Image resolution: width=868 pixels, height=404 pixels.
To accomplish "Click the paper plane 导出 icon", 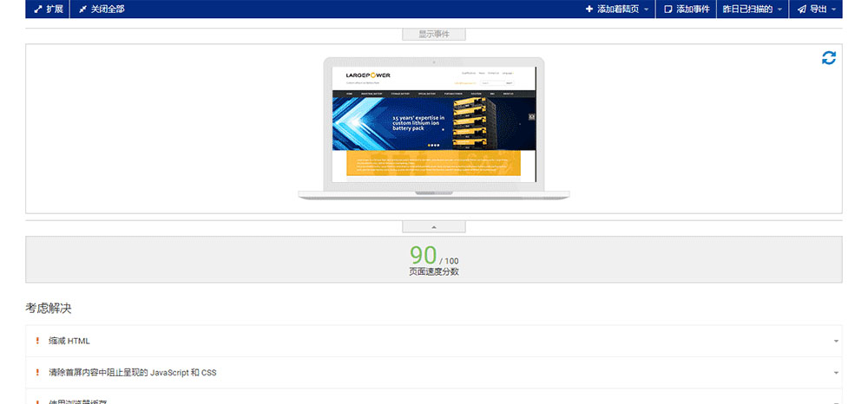I will click(801, 10).
